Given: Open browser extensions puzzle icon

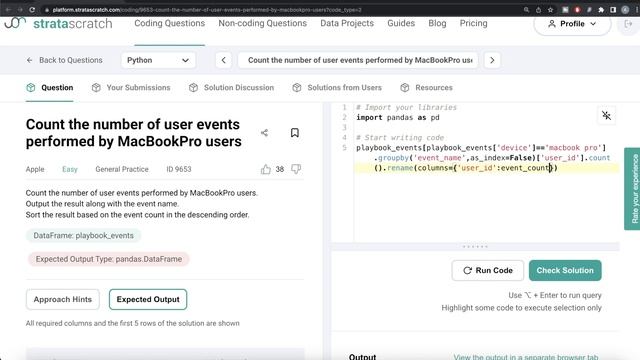Looking at the screenshot, I should click(x=601, y=9).
